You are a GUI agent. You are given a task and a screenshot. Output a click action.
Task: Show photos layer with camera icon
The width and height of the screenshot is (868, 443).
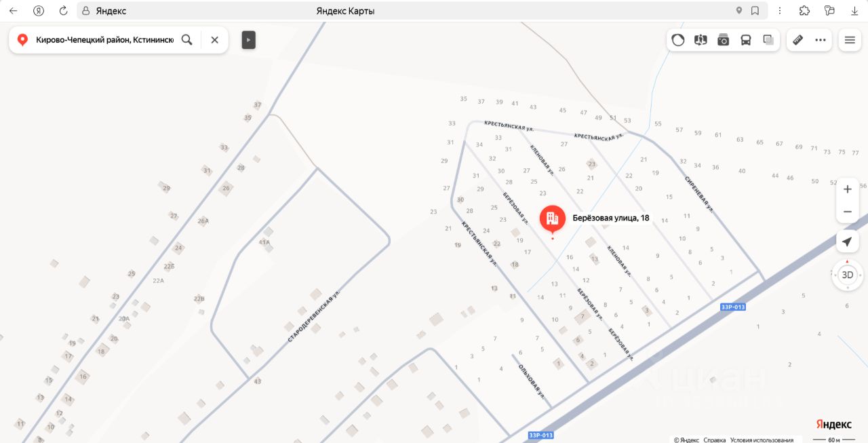point(724,40)
